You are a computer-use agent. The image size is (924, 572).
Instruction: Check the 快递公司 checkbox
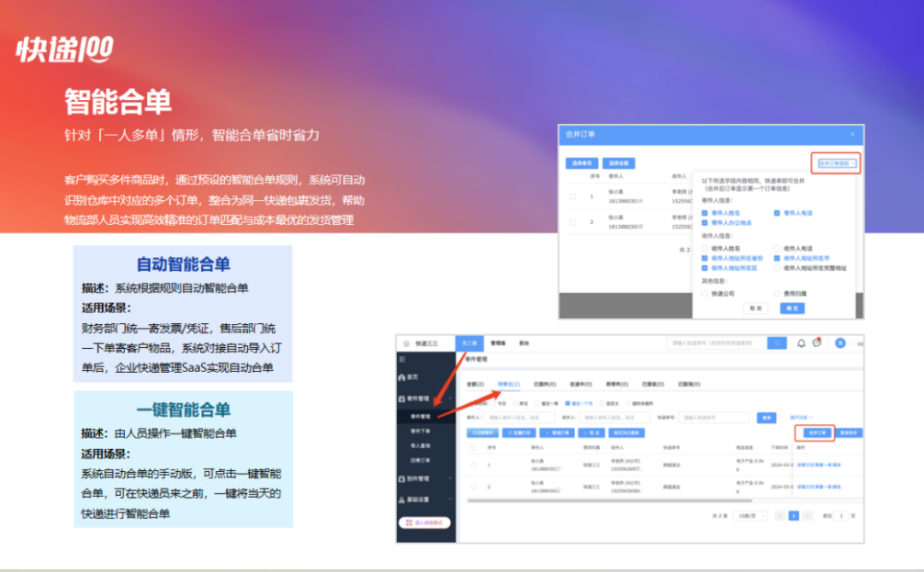coord(705,293)
